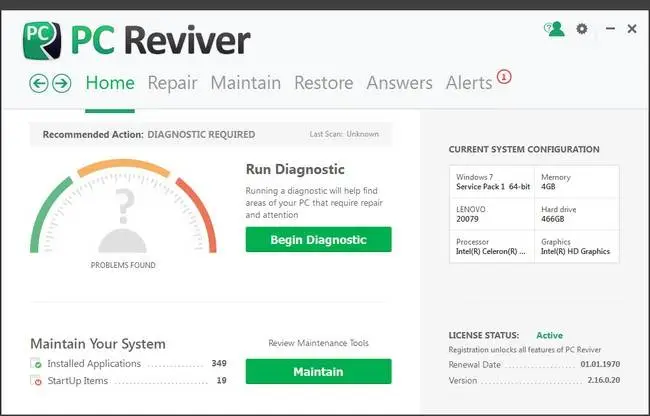650x416 pixels.
Task: Click the StartUp Items count 19
Action: pyautogui.click(x=221, y=380)
